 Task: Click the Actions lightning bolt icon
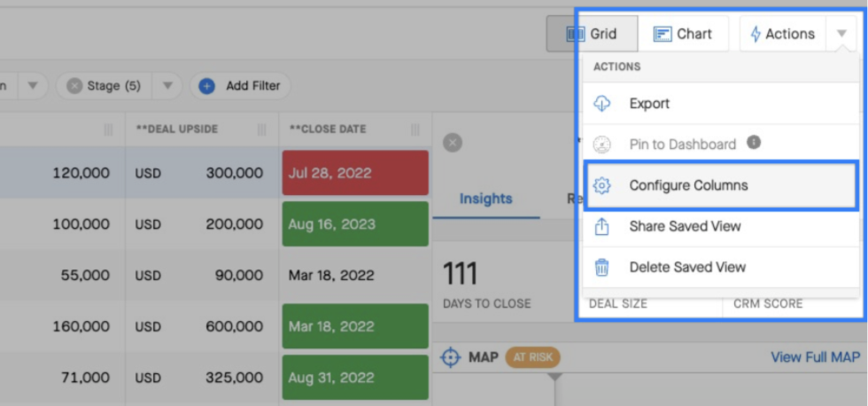[x=755, y=34]
